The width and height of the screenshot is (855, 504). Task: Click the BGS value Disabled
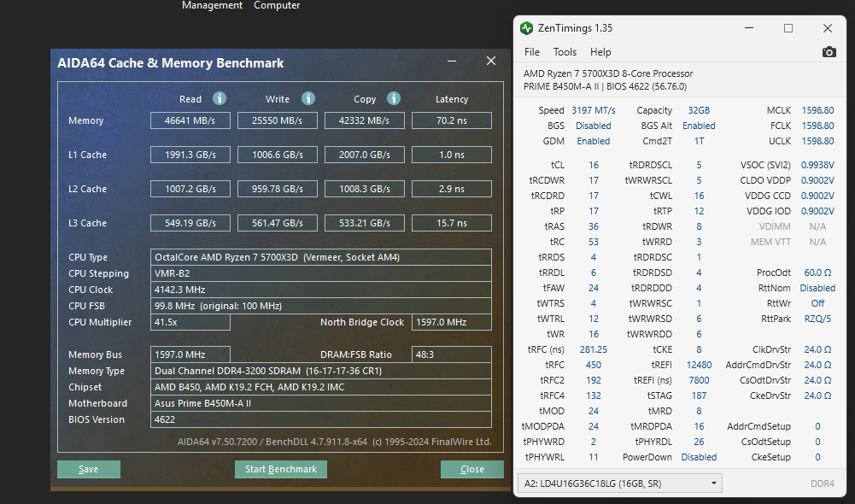(594, 126)
